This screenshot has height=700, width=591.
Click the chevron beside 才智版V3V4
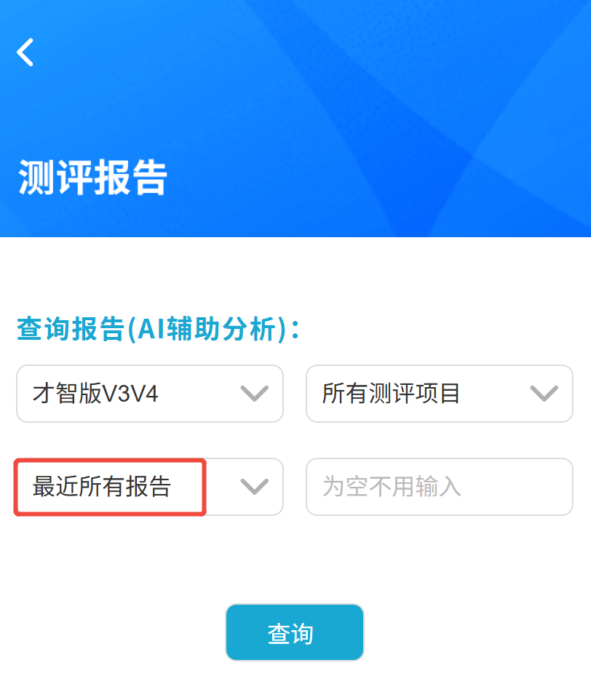click(255, 394)
